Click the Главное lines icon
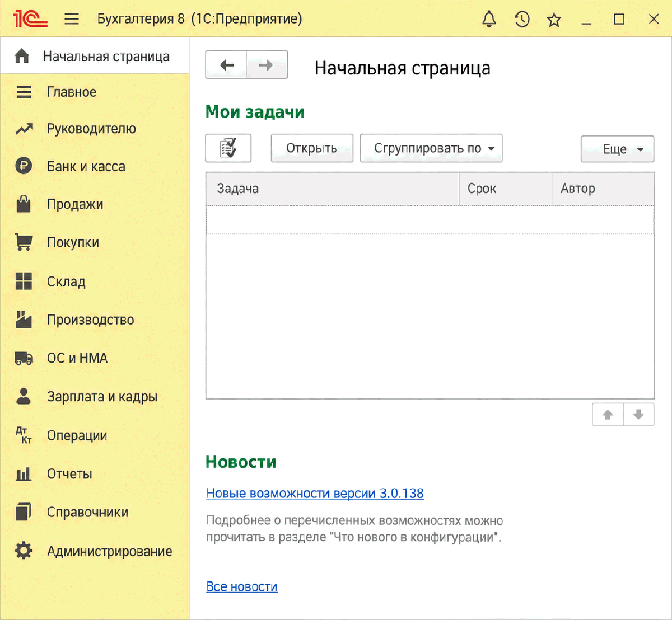 click(24, 92)
